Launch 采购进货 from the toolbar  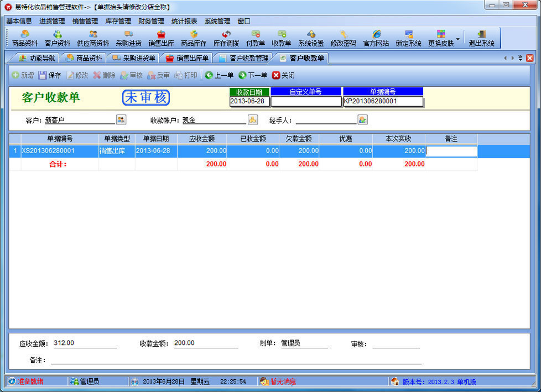tap(128, 38)
